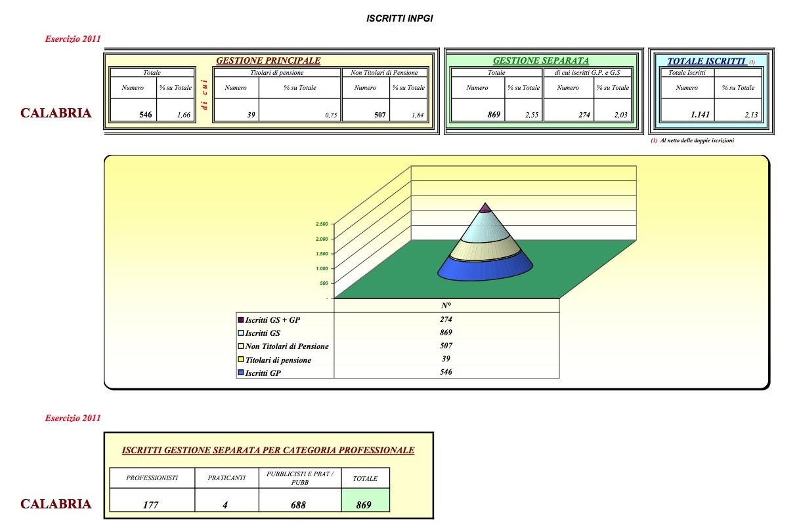Click the light cyan Iscritti GS legend swatch

(x=240, y=333)
